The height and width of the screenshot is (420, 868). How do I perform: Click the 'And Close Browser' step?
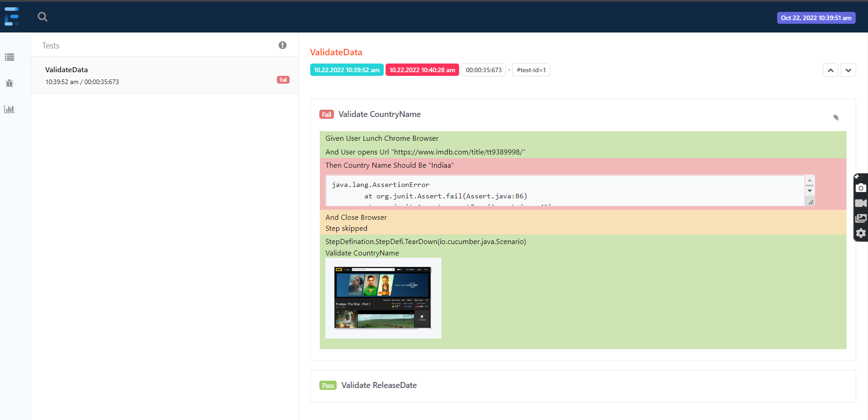tap(356, 218)
